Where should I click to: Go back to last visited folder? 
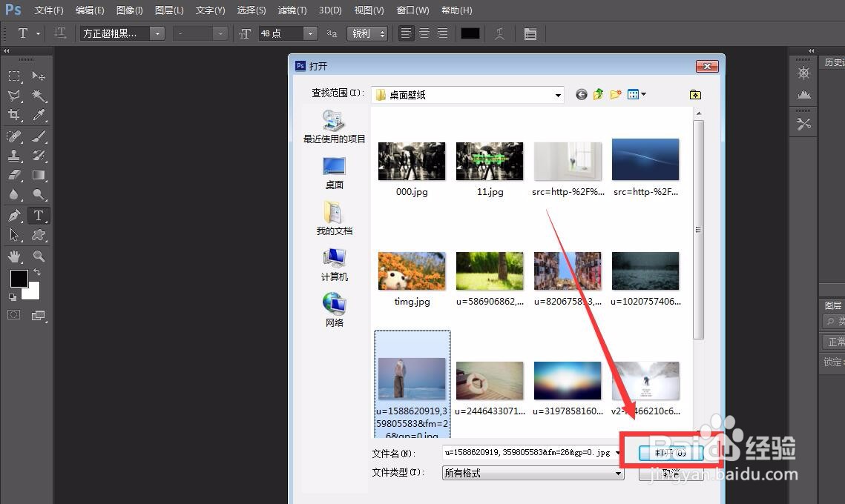point(581,95)
